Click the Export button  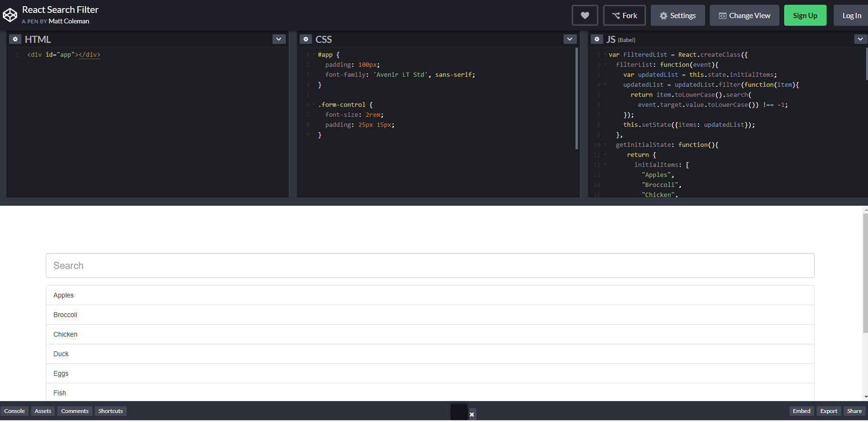828,411
